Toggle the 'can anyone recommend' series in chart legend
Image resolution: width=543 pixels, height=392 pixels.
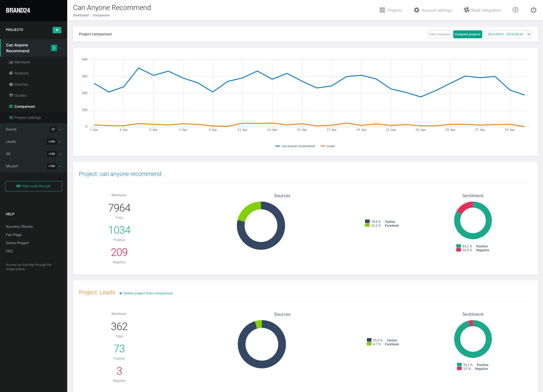(x=295, y=146)
